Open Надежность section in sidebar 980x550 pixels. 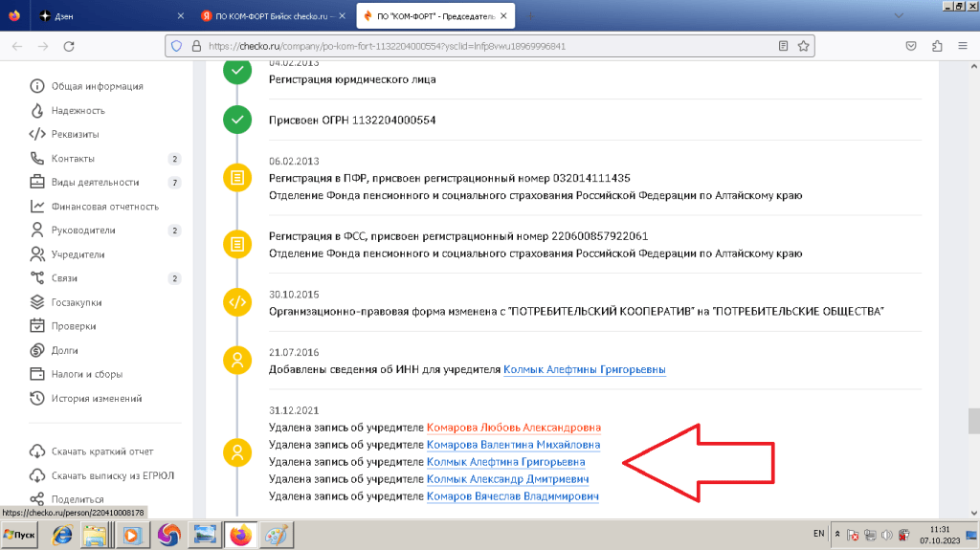pyautogui.click(x=78, y=110)
